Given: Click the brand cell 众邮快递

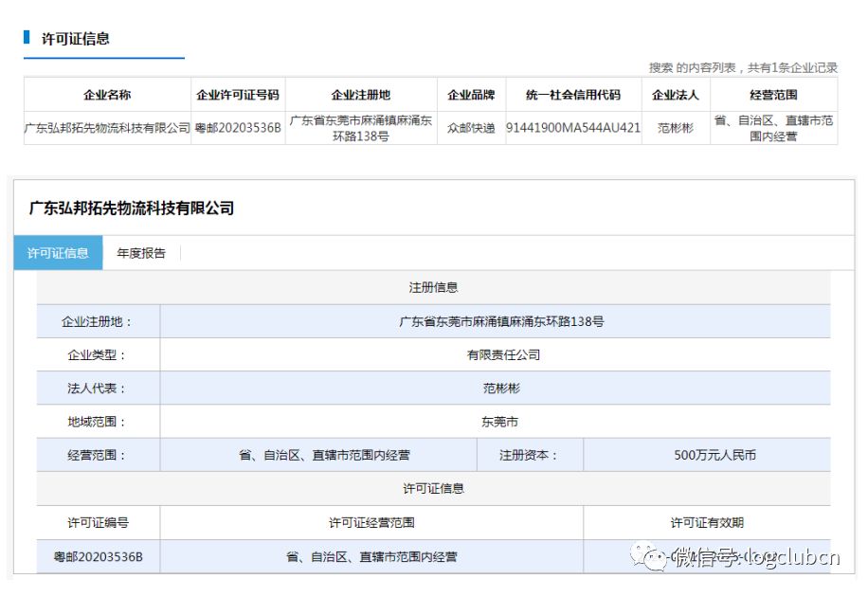Looking at the screenshot, I should [471, 128].
